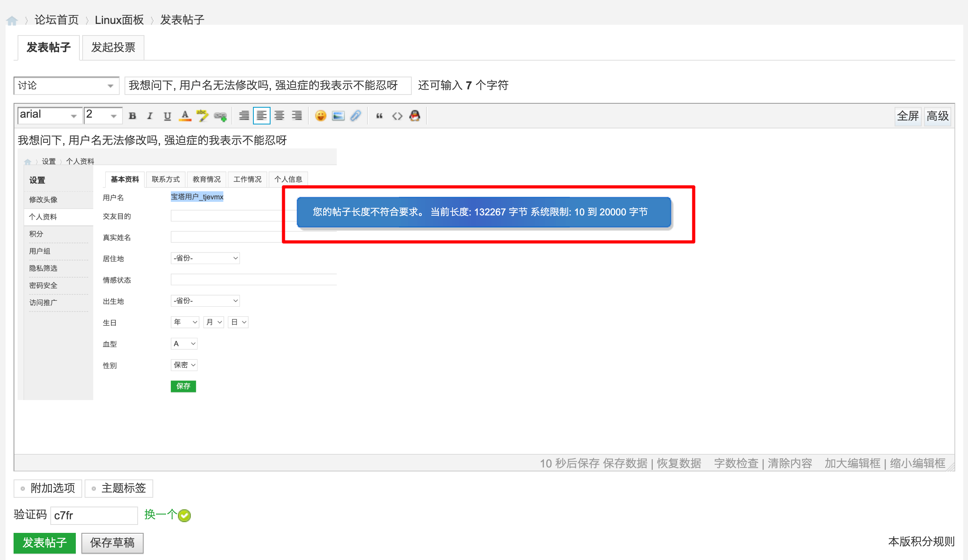This screenshot has height=560, width=968.
Task: Open the font size dropdown showing 2
Action: click(x=103, y=115)
